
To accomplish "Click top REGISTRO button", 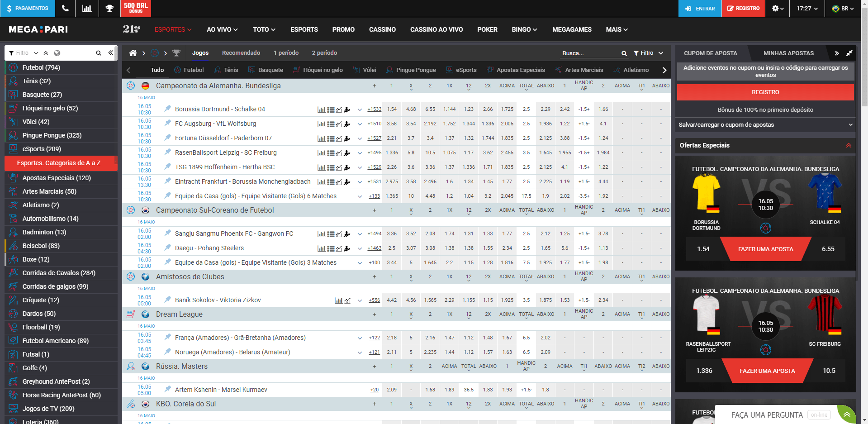I will pos(743,8).
